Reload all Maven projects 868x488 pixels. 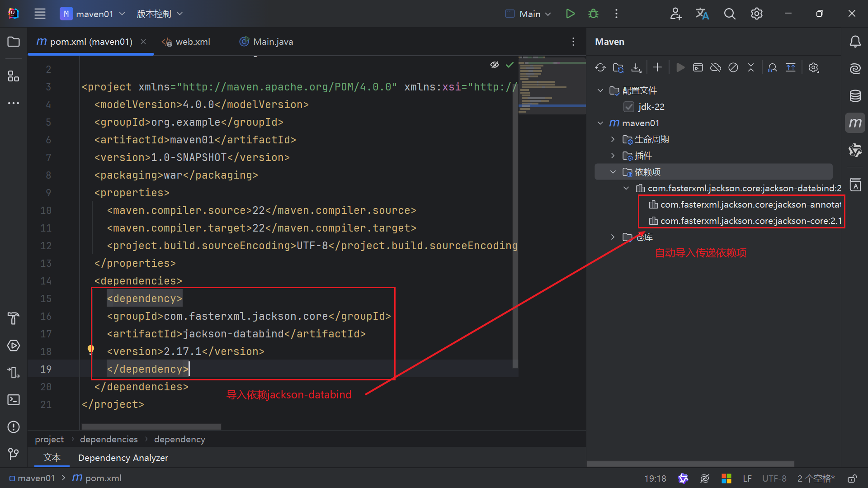click(600, 67)
